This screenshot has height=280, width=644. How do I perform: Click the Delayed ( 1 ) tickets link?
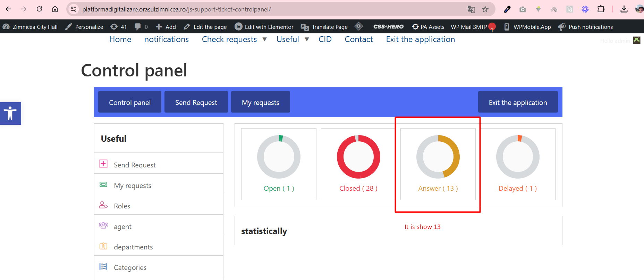(x=518, y=188)
